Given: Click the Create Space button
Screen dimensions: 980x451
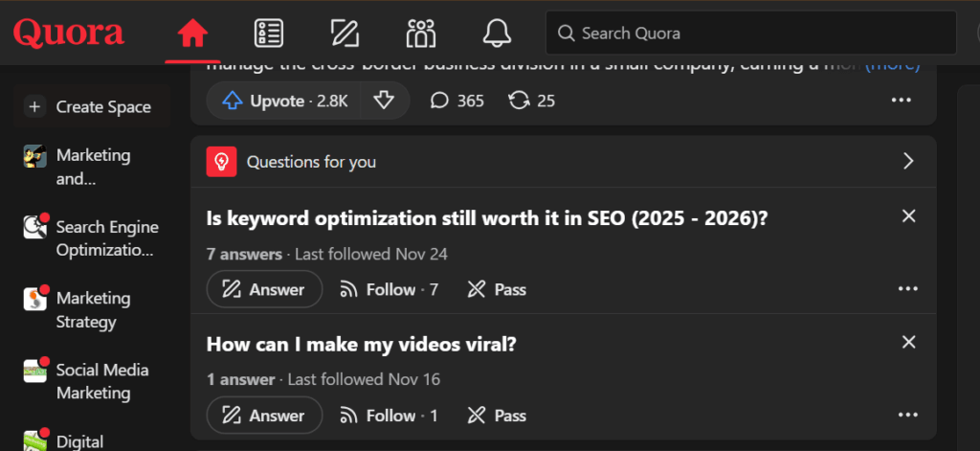Looking at the screenshot, I should [x=91, y=107].
